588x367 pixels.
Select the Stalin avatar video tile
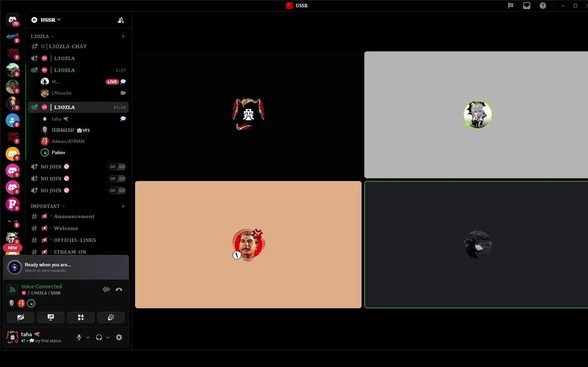[248, 245]
